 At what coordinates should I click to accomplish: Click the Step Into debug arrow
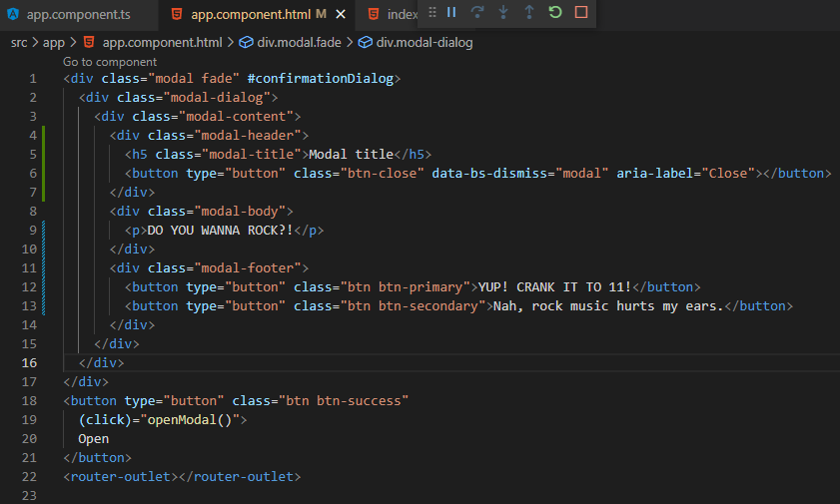click(503, 13)
